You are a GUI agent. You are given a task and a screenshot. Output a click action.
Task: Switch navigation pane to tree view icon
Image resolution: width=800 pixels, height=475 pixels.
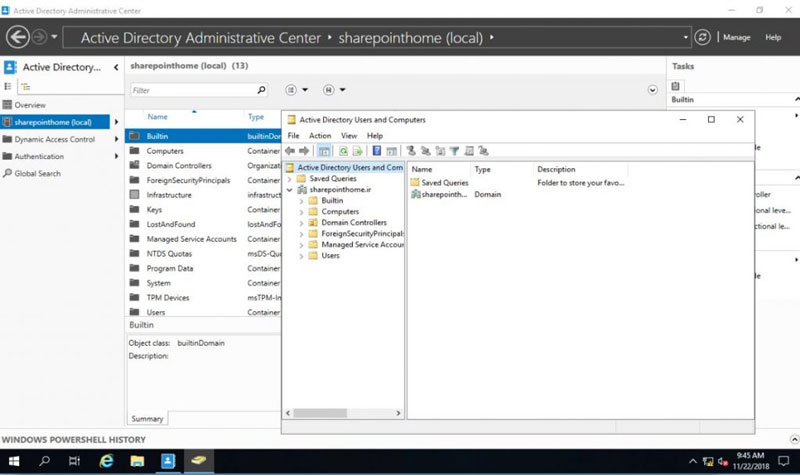click(26, 87)
